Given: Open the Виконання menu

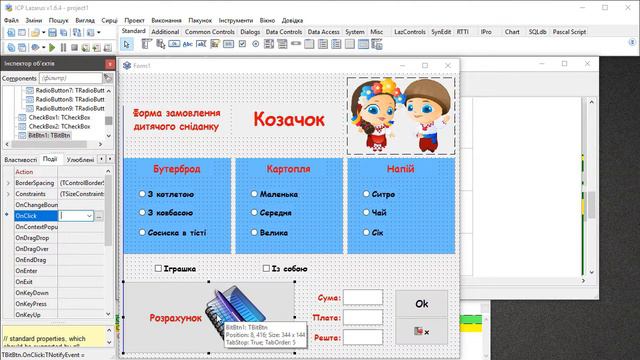Looking at the screenshot, I should coord(166,20).
